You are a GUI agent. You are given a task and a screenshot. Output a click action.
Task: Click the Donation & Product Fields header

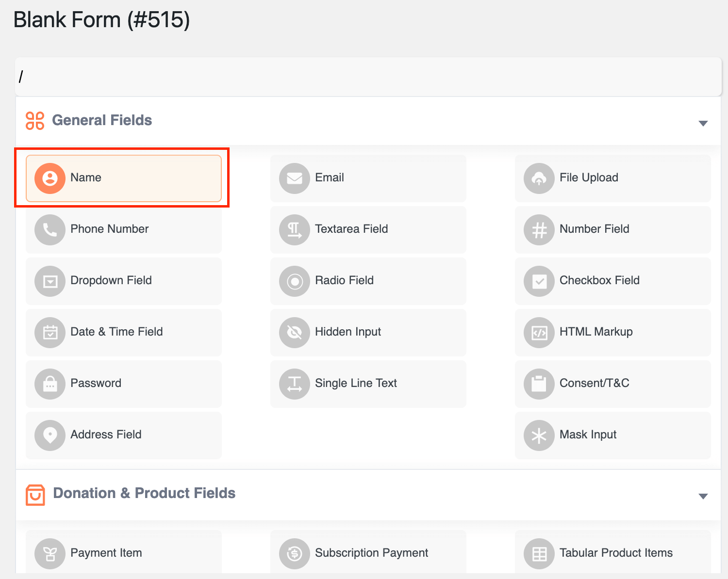point(144,493)
